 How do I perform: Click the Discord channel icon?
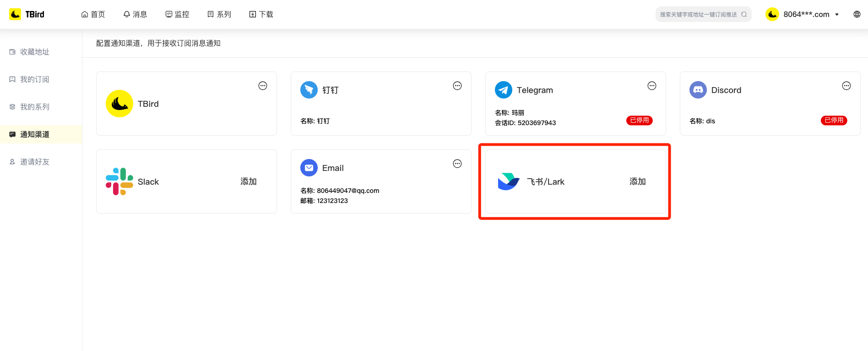698,90
